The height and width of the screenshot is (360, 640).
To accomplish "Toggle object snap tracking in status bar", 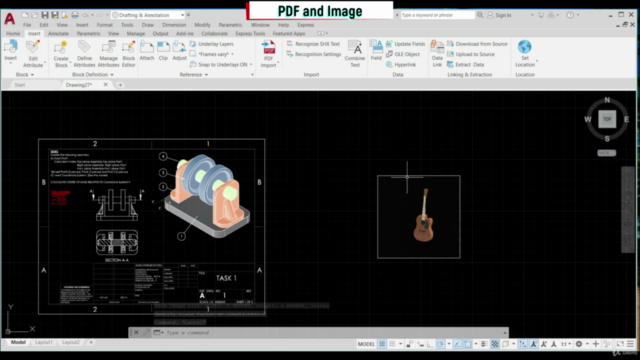I will tap(457, 344).
